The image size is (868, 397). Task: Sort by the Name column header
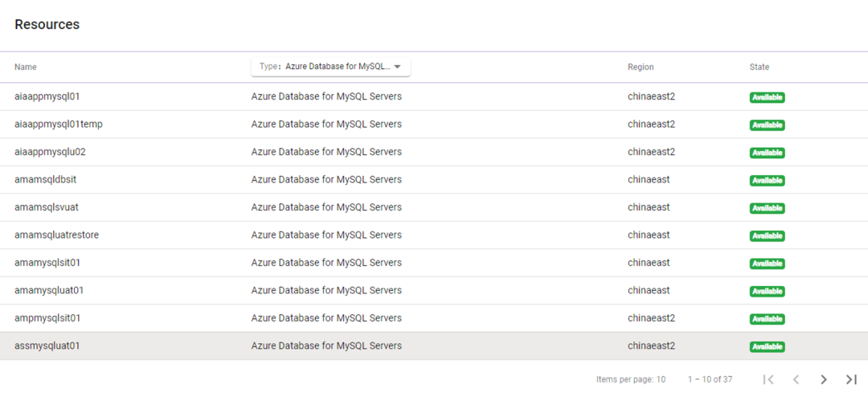pyautogui.click(x=26, y=68)
